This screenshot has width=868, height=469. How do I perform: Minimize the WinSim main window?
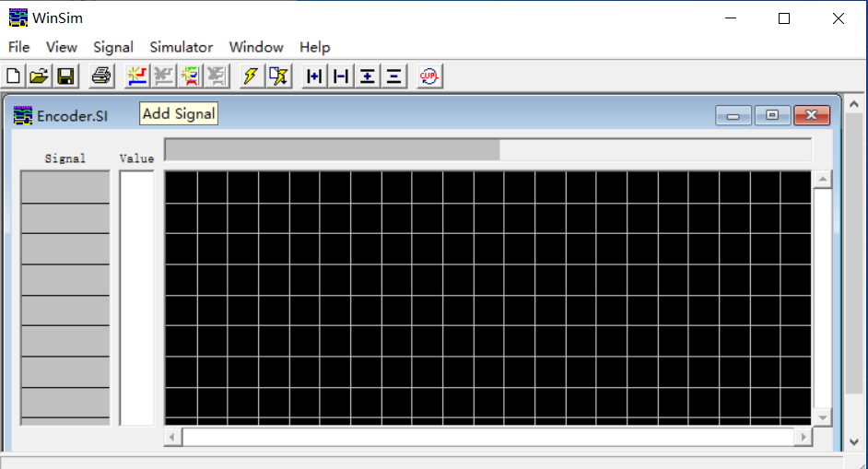(731, 18)
